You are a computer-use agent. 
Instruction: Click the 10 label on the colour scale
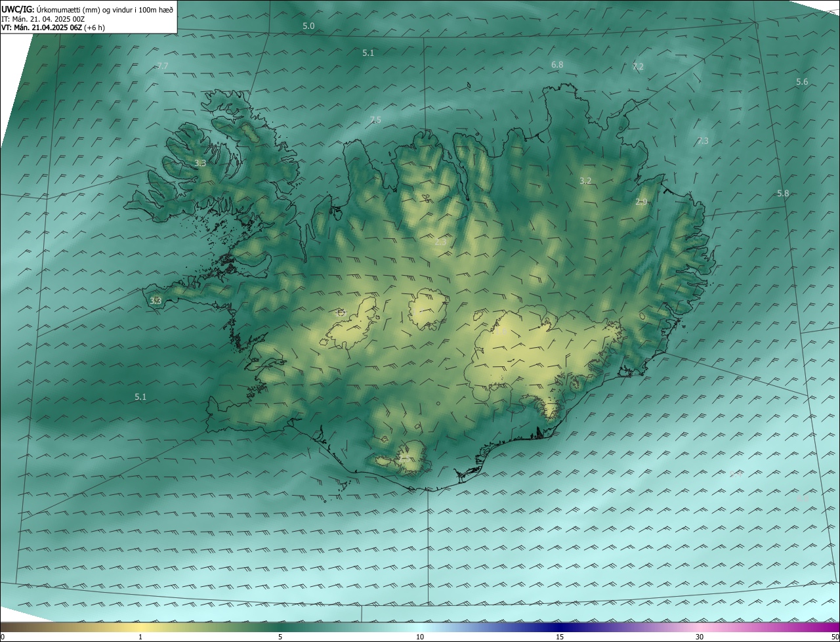pyautogui.click(x=420, y=637)
